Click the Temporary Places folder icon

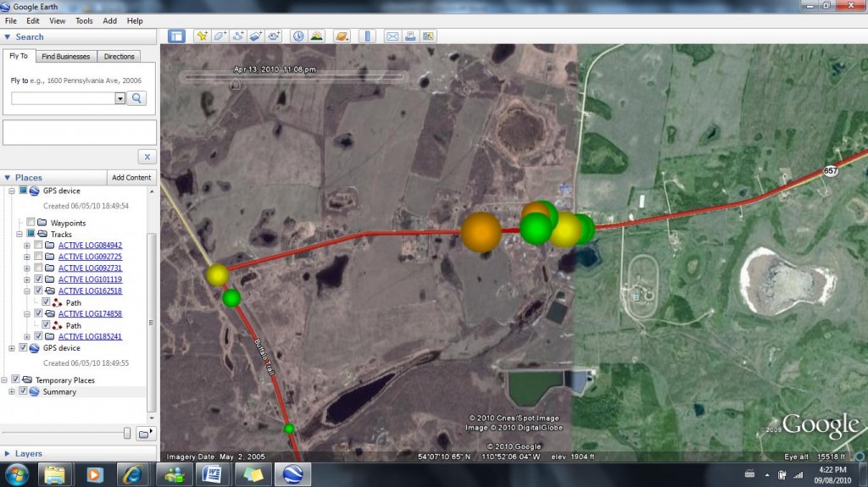point(26,379)
